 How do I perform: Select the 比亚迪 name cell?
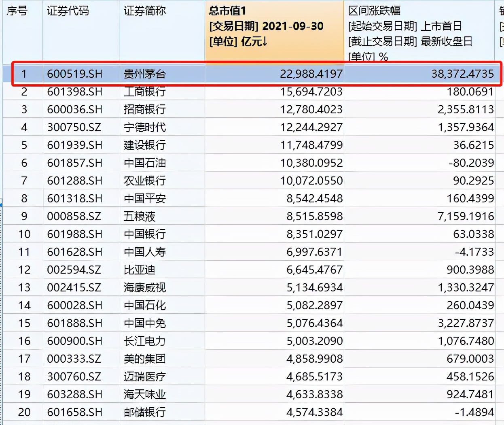(140, 270)
